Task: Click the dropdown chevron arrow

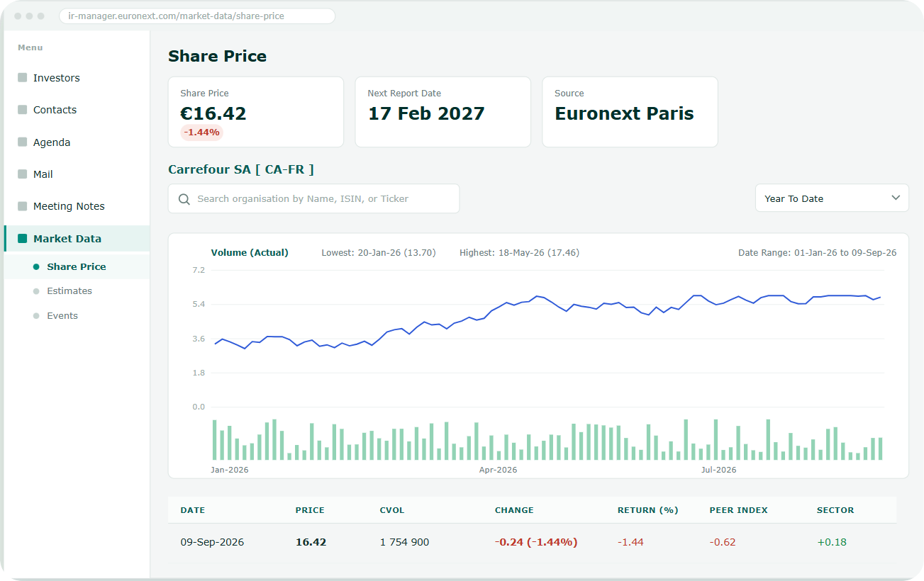Action: pyautogui.click(x=896, y=198)
